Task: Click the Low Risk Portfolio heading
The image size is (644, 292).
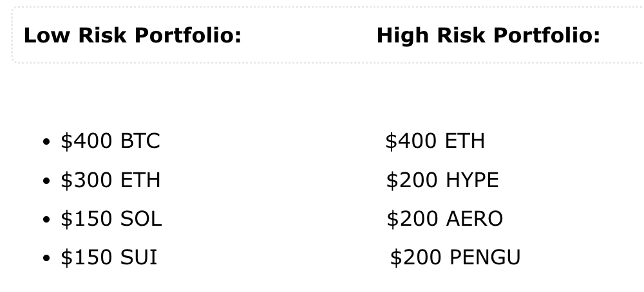Action: click(133, 35)
